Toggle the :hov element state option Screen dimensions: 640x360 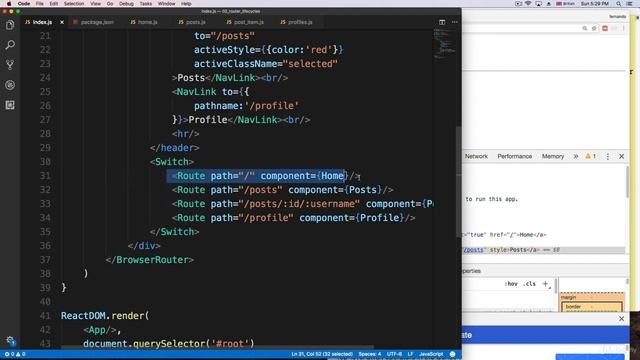511,284
